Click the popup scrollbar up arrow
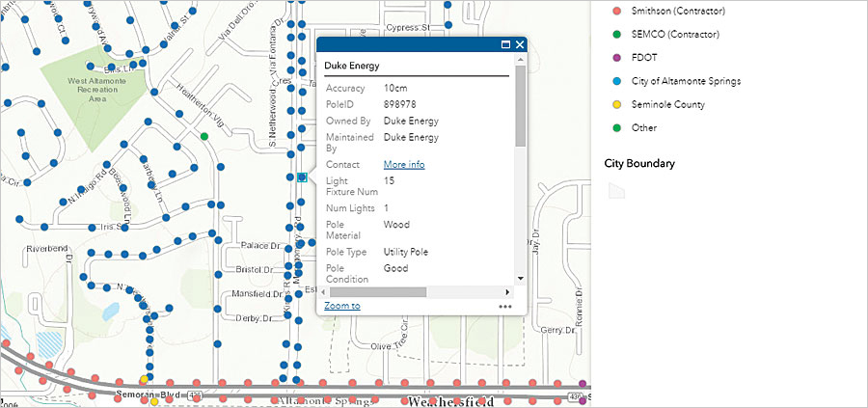The height and width of the screenshot is (408, 868). coord(520,59)
